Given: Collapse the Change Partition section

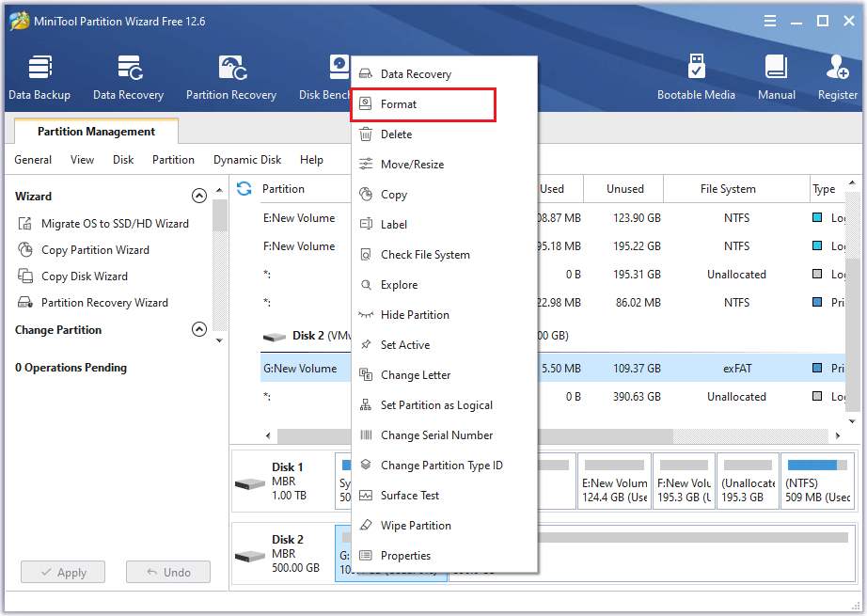Looking at the screenshot, I should click(199, 329).
